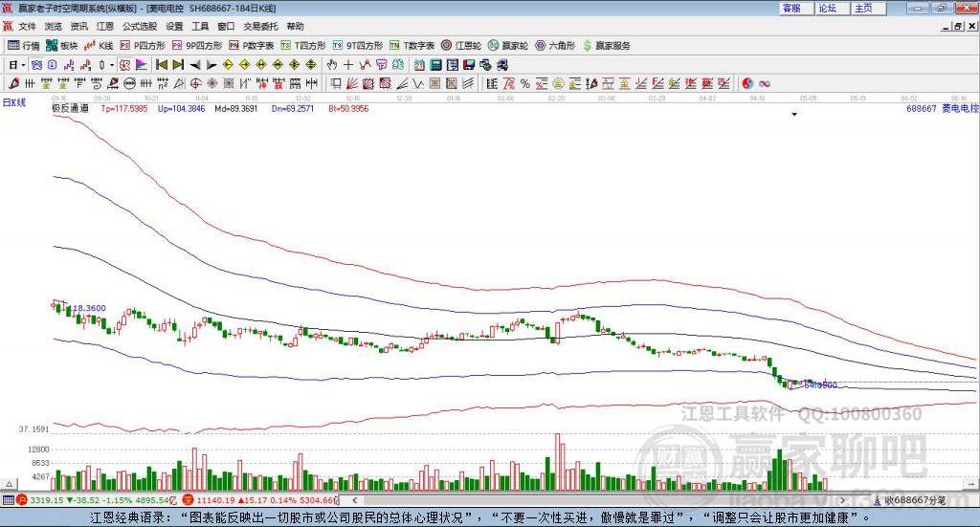Viewport: 980px width, 527px height.
Task: Select the hand pan cursor tool
Action: (331, 65)
